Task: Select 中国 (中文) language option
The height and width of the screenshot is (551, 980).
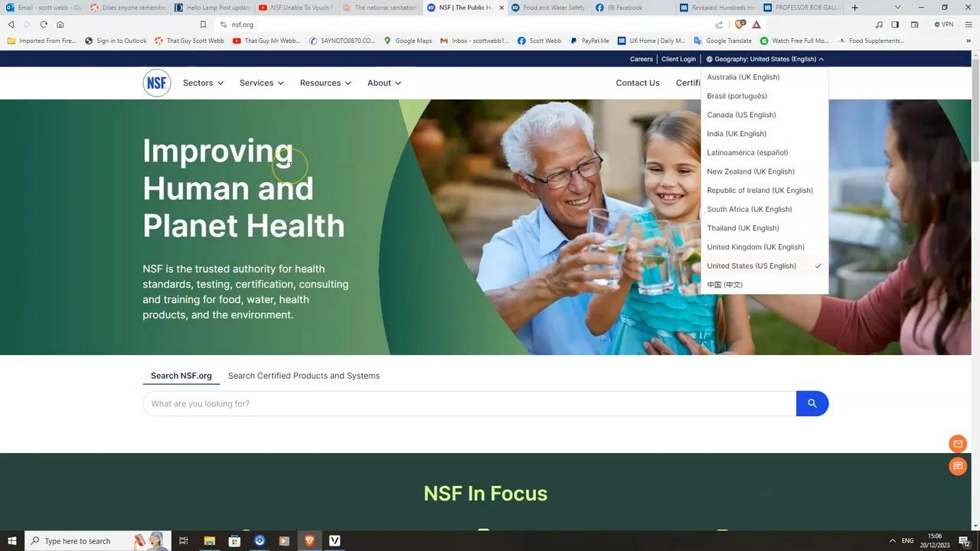Action: 724,284
